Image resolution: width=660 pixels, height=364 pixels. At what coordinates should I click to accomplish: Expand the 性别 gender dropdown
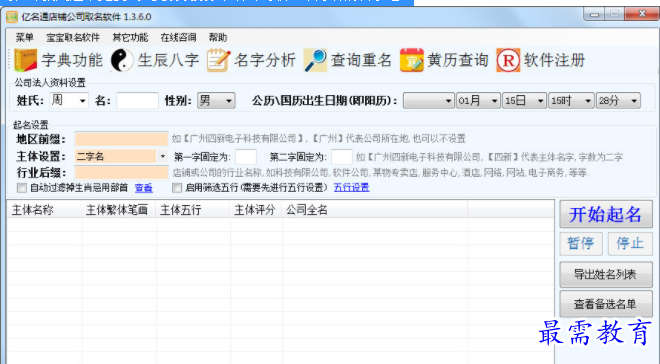229,101
